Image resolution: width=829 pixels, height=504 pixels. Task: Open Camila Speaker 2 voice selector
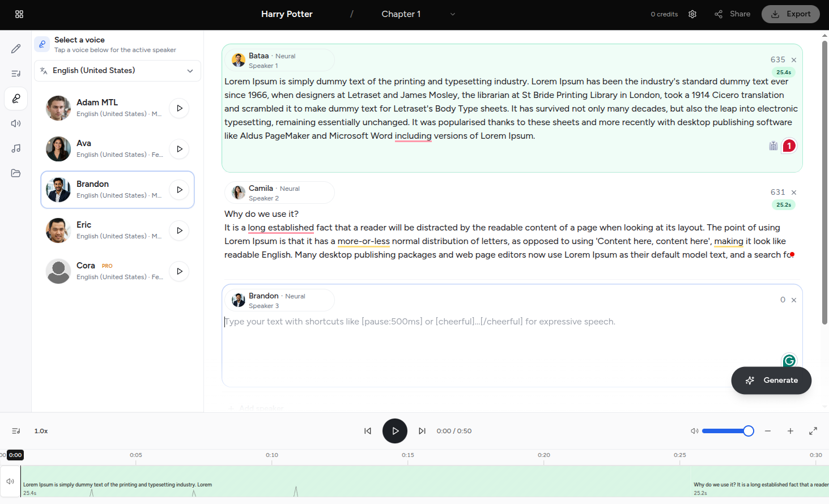[280, 193]
